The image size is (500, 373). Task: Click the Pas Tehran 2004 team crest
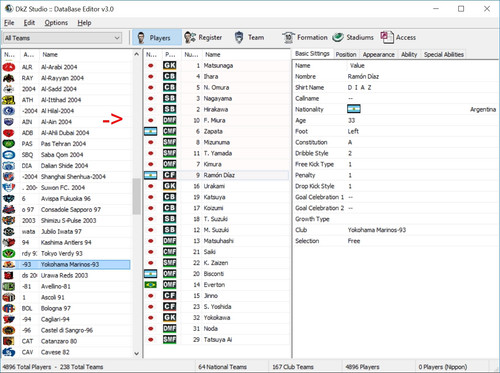pos(9,144)
